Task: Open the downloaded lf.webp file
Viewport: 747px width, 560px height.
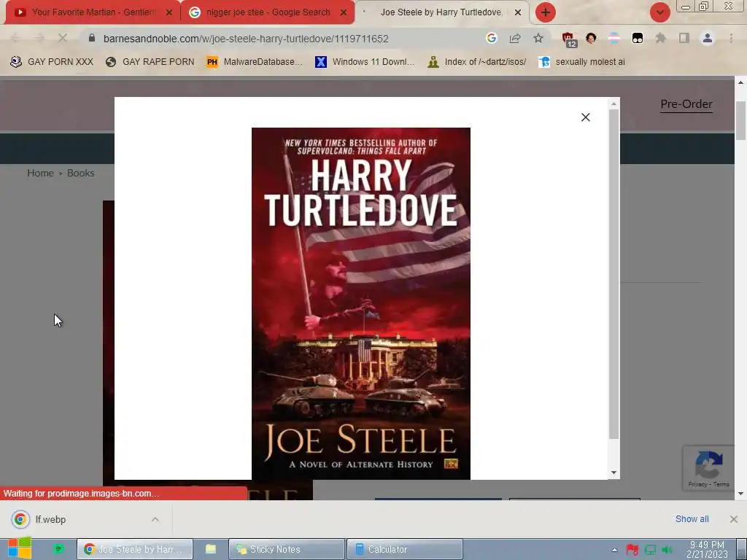Action: pyautogui.click(x=50, y=519)
